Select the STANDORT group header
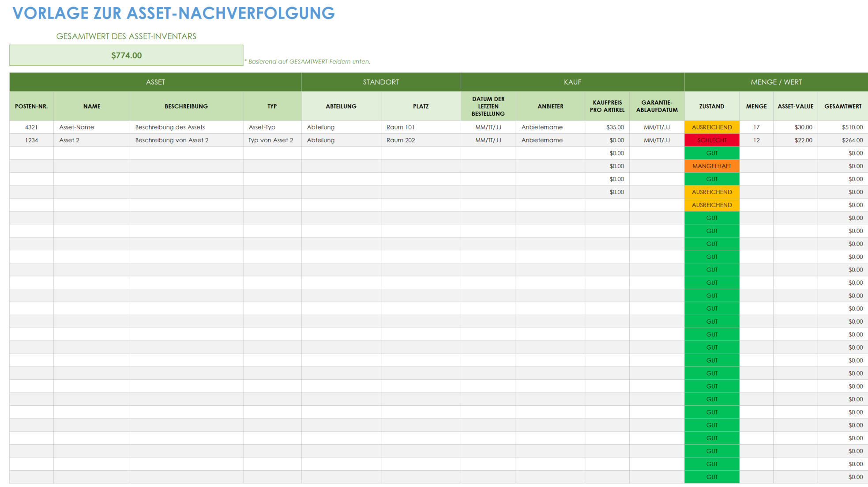 coord(381,82)
